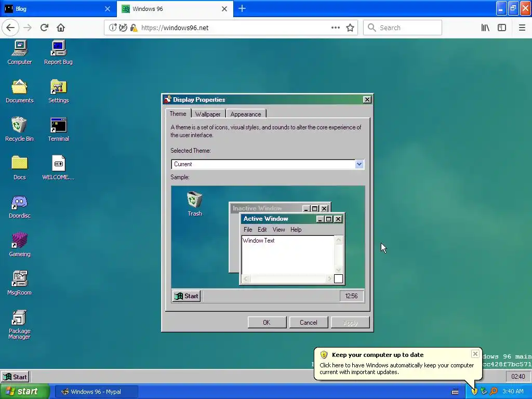Open the Recycle Bin icon
The width and height of the screenshot is (532, 399).
[19, 129]
